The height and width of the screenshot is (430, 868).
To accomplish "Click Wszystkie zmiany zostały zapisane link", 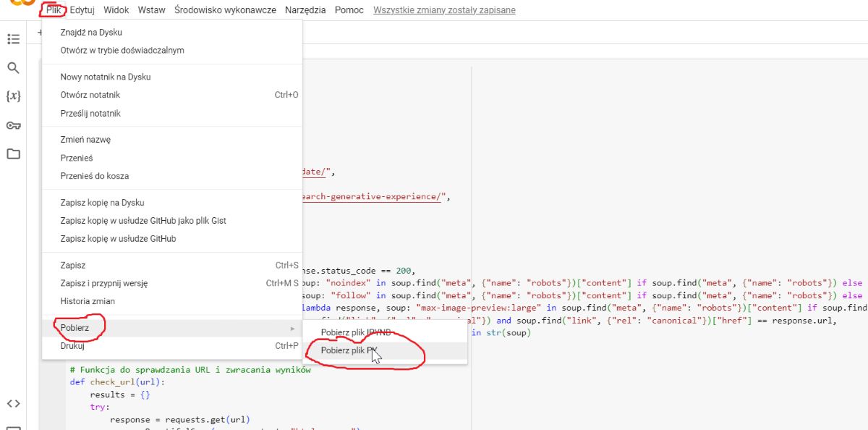I will (444, 10).
